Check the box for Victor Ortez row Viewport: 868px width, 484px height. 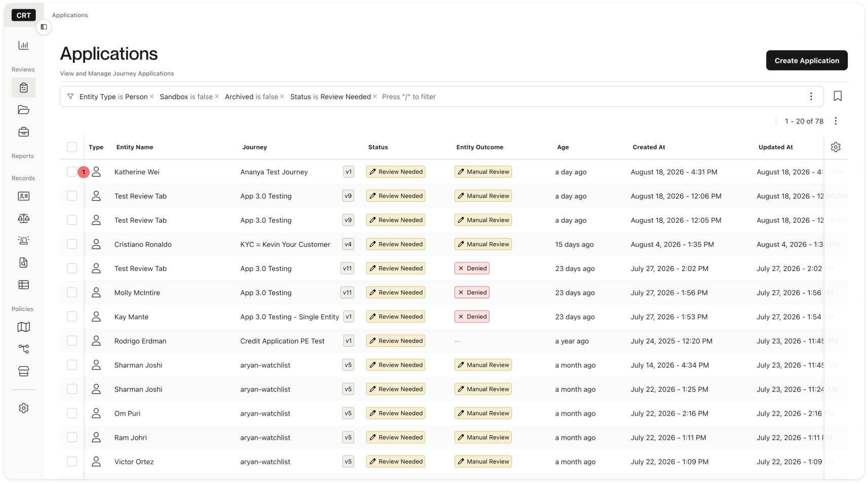72,461
